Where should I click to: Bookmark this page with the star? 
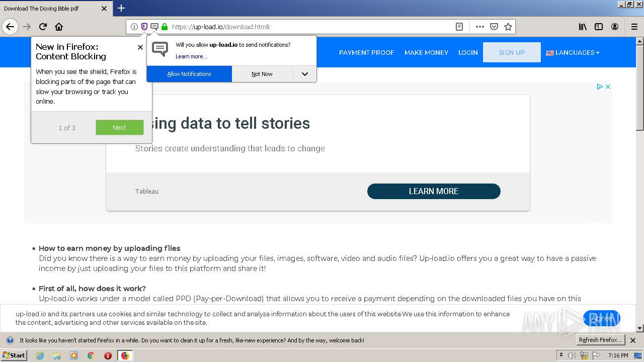tap(508, 27)
